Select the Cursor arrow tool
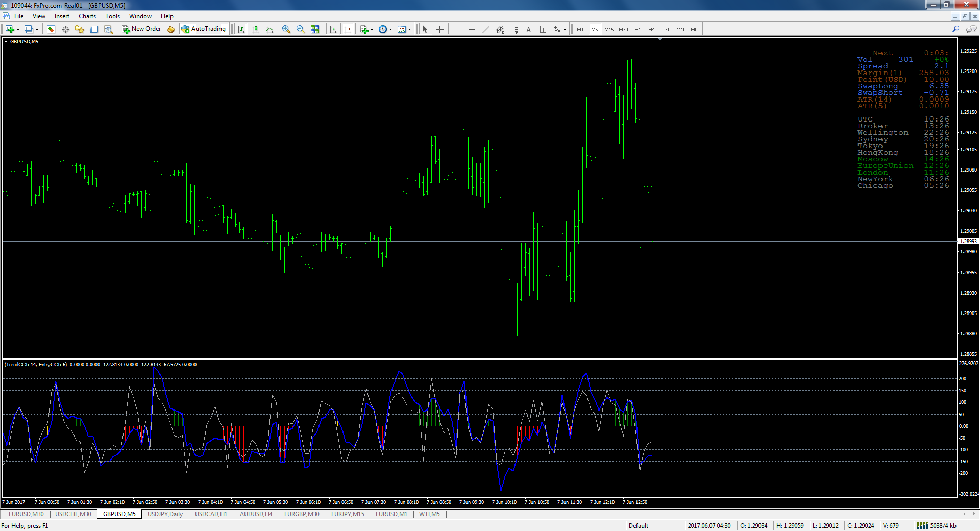980x531 pixels. click(425, 29)
